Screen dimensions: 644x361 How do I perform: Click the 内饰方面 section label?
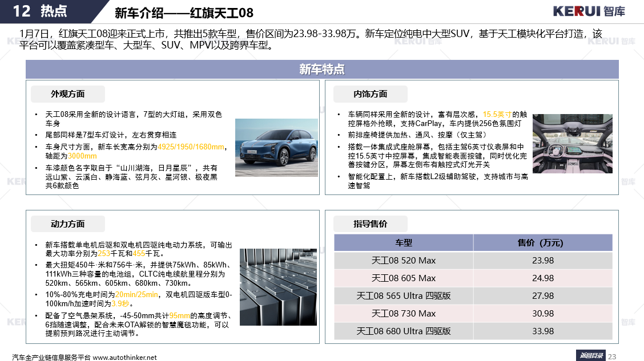(371, 94)
